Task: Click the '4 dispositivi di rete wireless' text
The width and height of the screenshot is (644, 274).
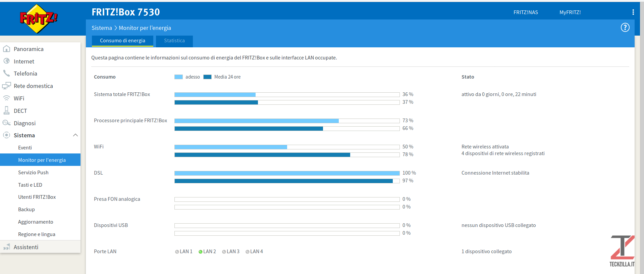Action: [x=503, y=153]
